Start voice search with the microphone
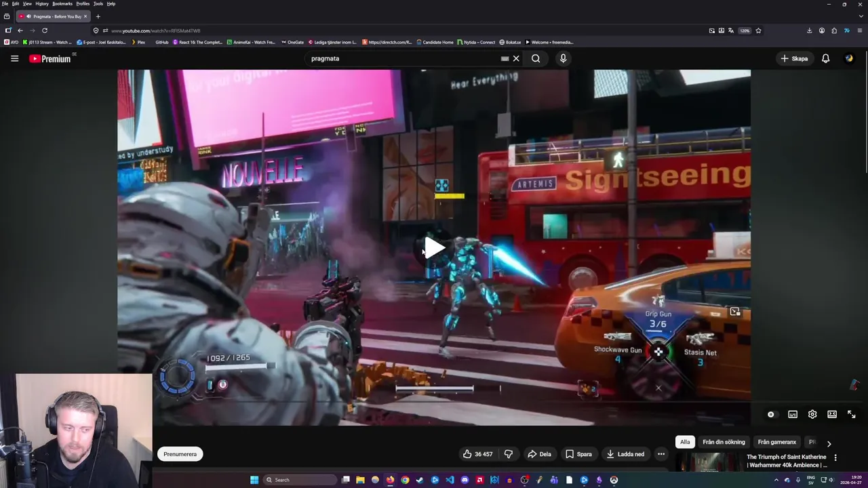Viewport: 868px width, 488px height. pyautogui.click(x=563, y=58)
